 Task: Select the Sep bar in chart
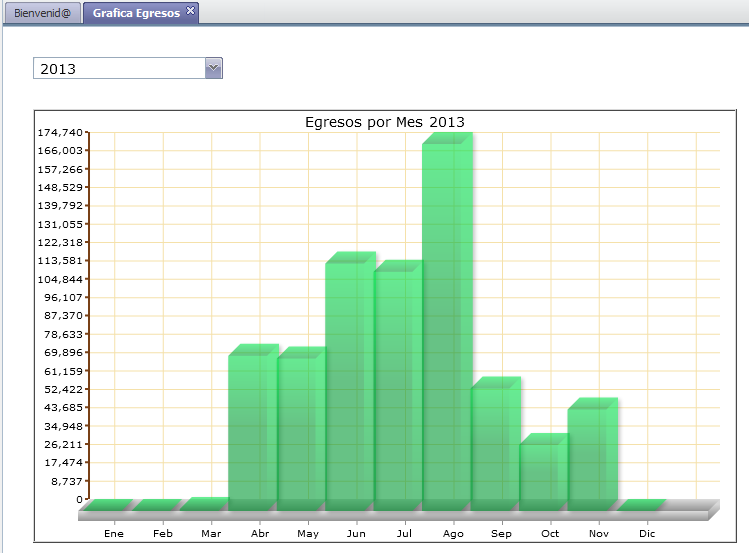click(x=493, y=445)
